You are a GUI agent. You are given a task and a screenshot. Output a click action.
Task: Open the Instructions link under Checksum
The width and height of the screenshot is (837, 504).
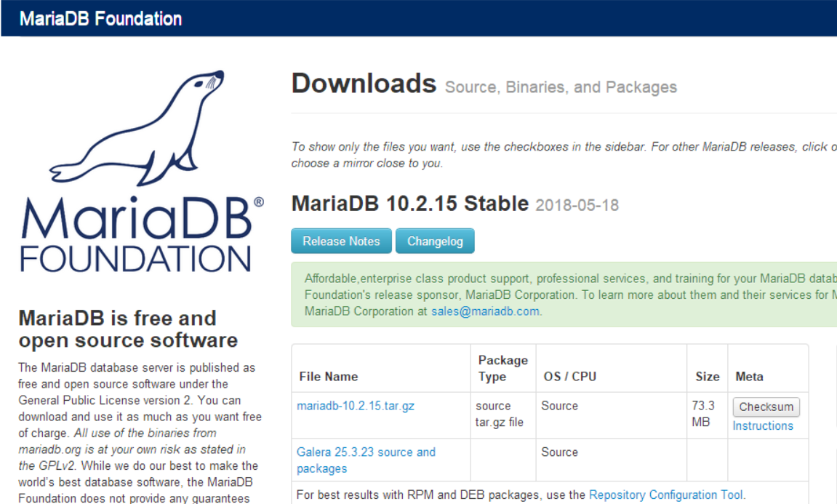tap(763, 426)
